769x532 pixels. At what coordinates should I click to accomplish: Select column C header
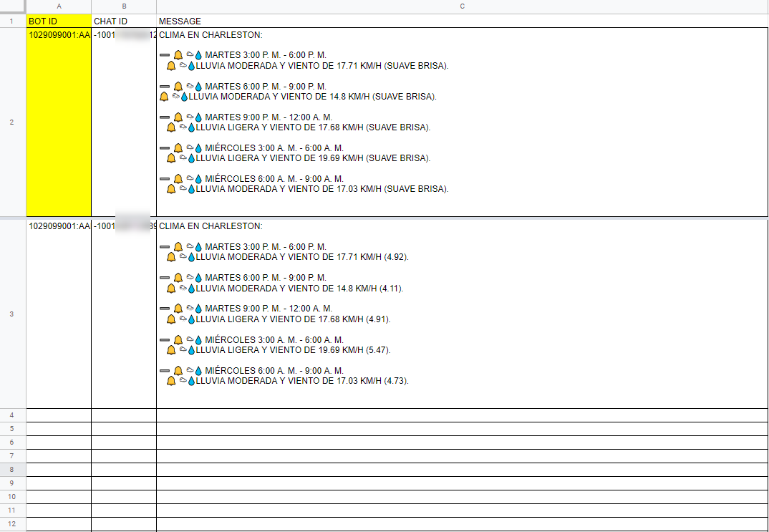pyautogui.click(x=463, y=7)
